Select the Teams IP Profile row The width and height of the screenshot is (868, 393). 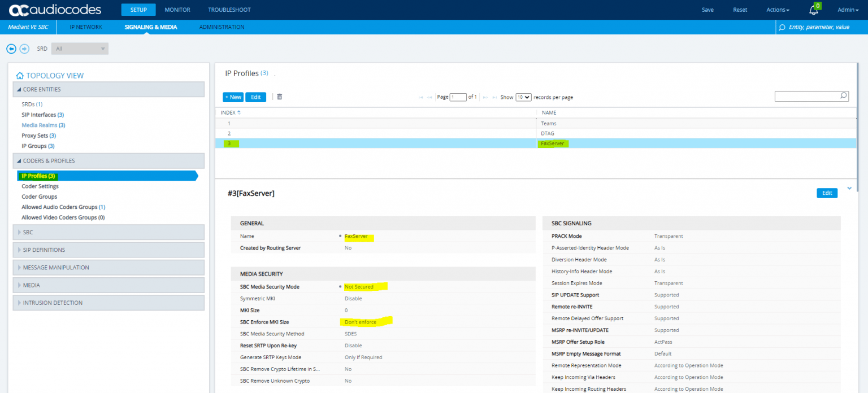pos(396,123)
